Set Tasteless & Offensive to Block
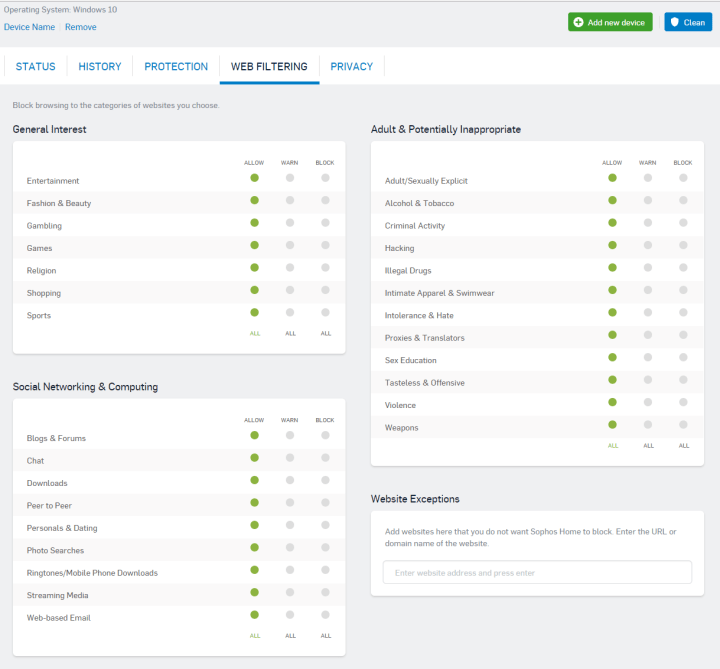 (x=683, y=380)
